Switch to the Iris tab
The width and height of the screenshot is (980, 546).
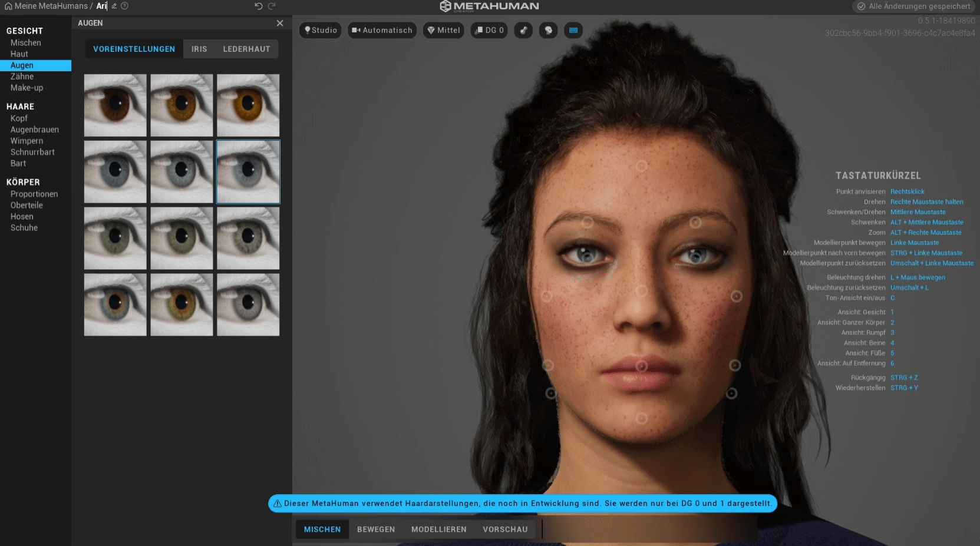coord(199,49)
